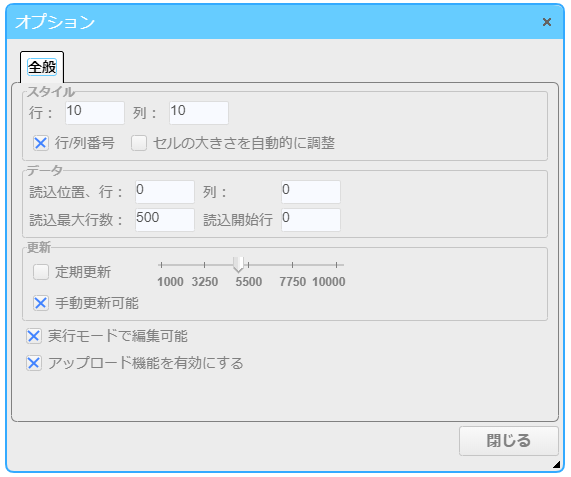Disable アップロード機能を有効にする checkbox
Screen dimensions: 571x477
[x=34, y=363]
